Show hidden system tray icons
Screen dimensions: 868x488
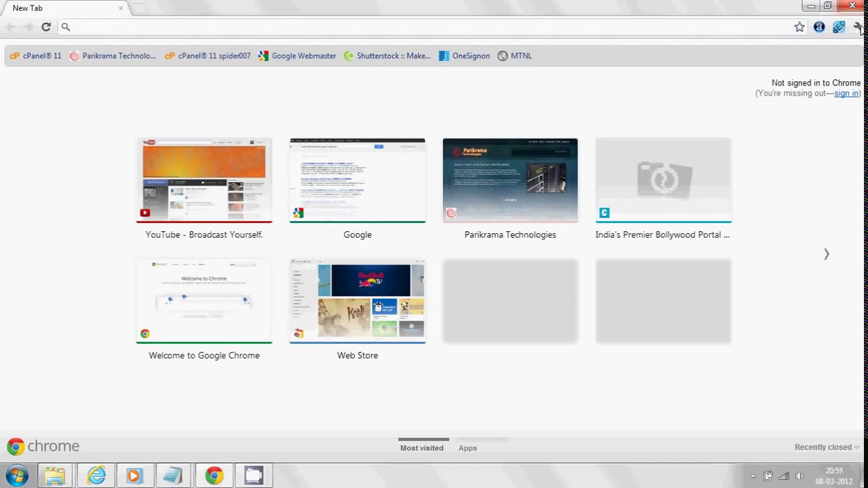tap(753, 476)
